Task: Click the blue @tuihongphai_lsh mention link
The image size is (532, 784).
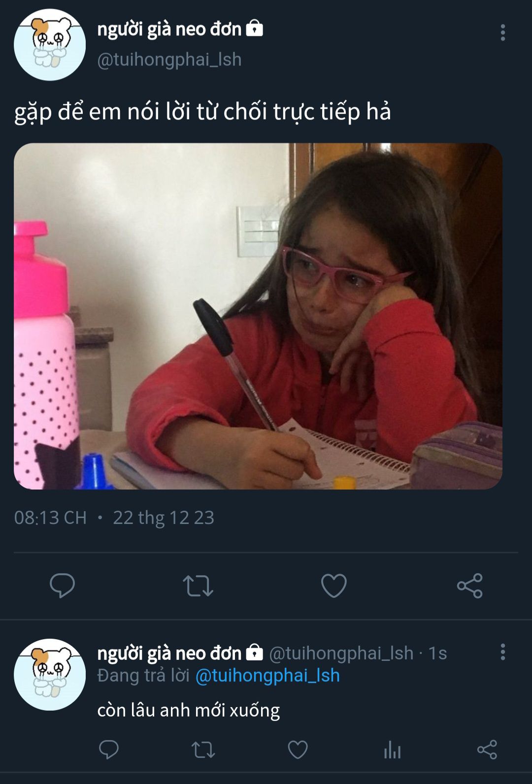Action: [267, 675]
